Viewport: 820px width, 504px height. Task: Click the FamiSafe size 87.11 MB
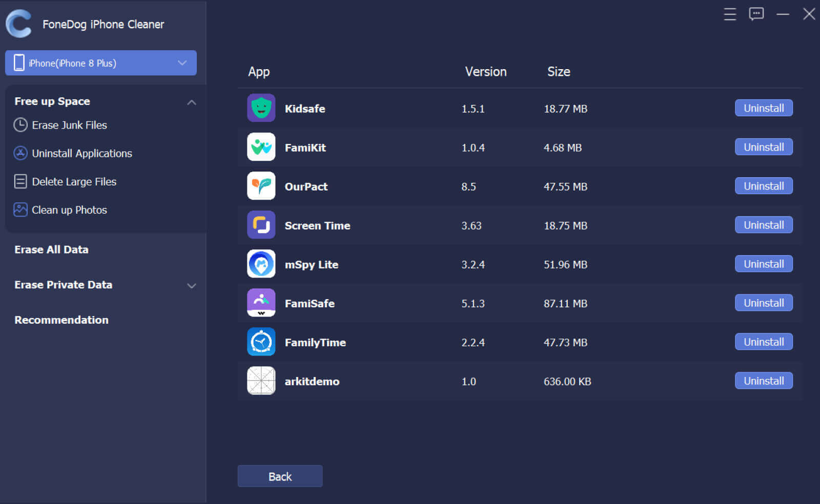pos(565,303)
